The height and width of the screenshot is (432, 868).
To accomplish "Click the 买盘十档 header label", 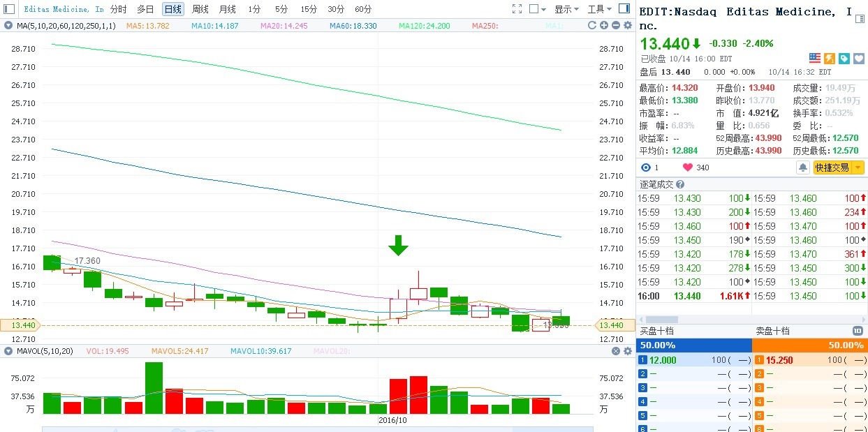I will (656, 331).
